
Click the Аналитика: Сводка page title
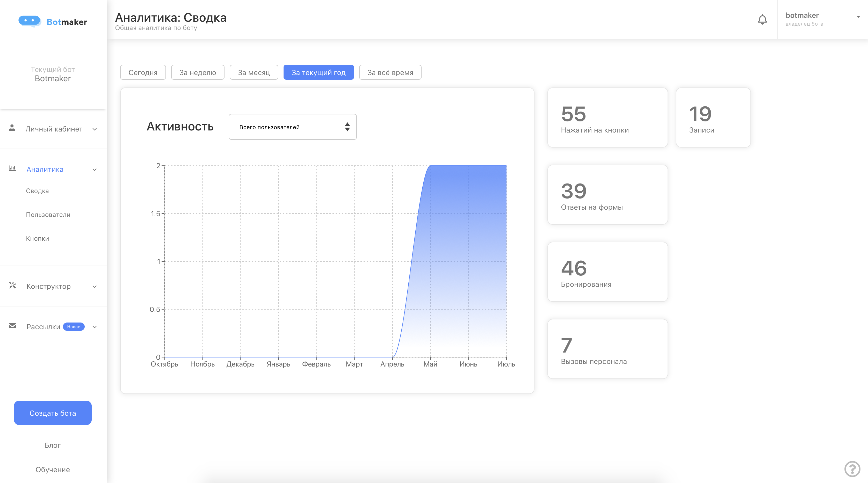(171, 18)
